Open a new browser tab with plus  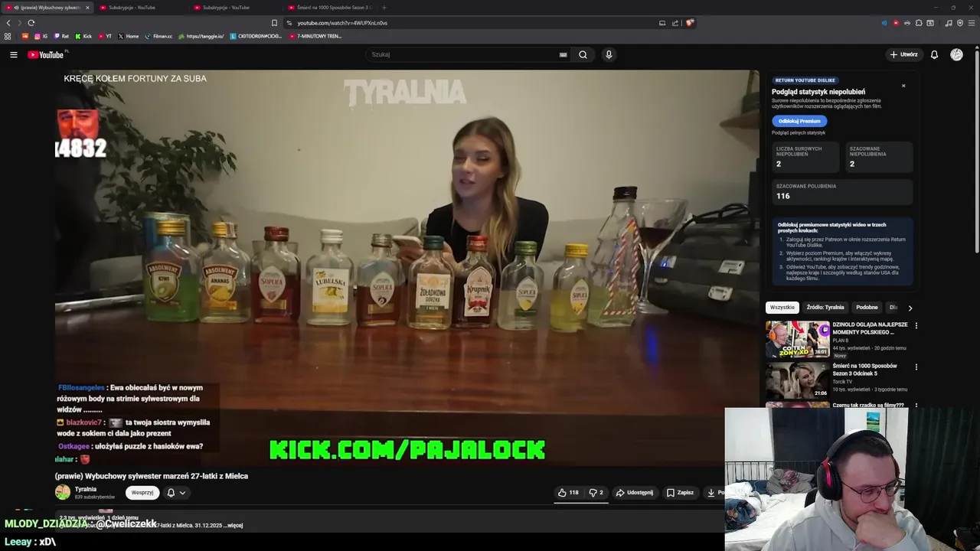[x=384, y=8]
